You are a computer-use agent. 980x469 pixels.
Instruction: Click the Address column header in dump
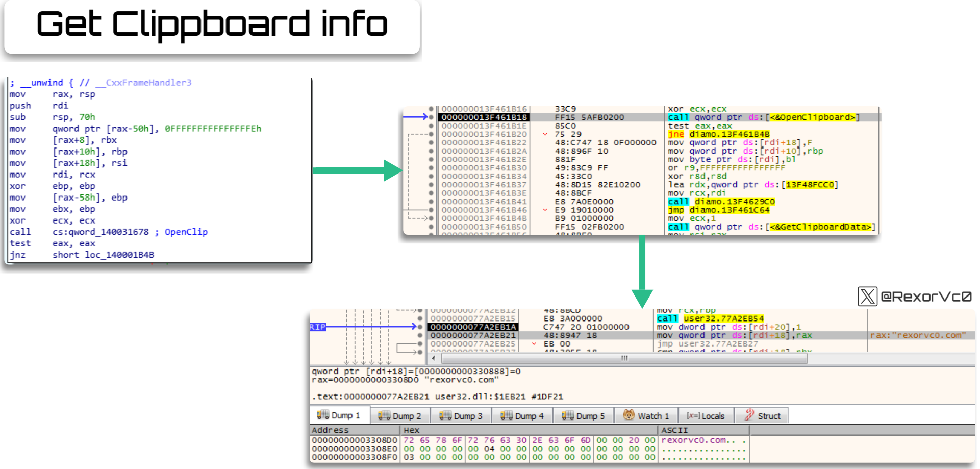tap(330, 430)
